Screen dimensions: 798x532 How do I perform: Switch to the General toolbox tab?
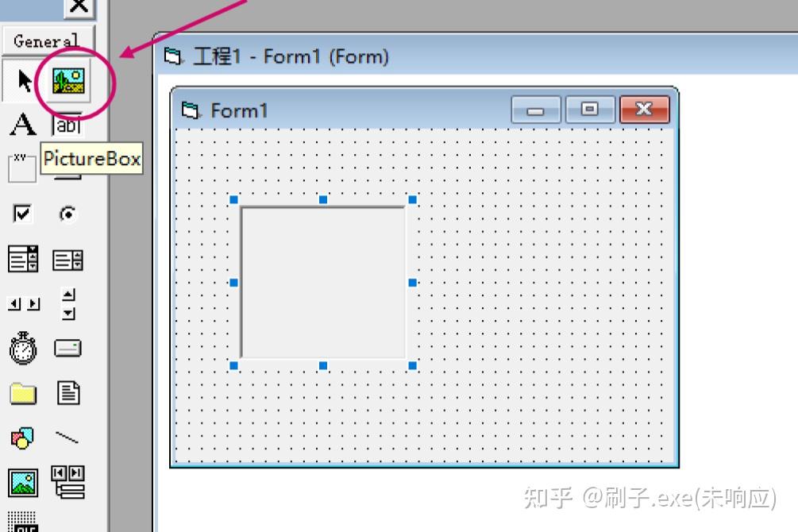tap(45, 40)
